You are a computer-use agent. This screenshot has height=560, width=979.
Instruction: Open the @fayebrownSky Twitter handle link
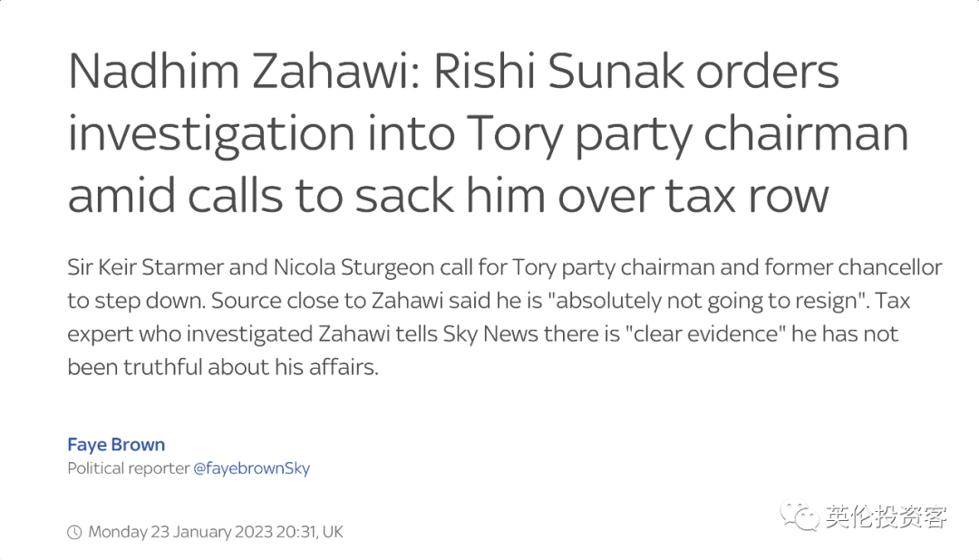click(x=252, y=468)
